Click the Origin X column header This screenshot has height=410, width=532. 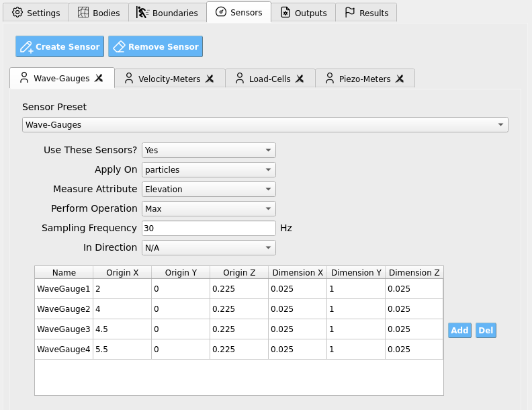[x=122, y=272]
